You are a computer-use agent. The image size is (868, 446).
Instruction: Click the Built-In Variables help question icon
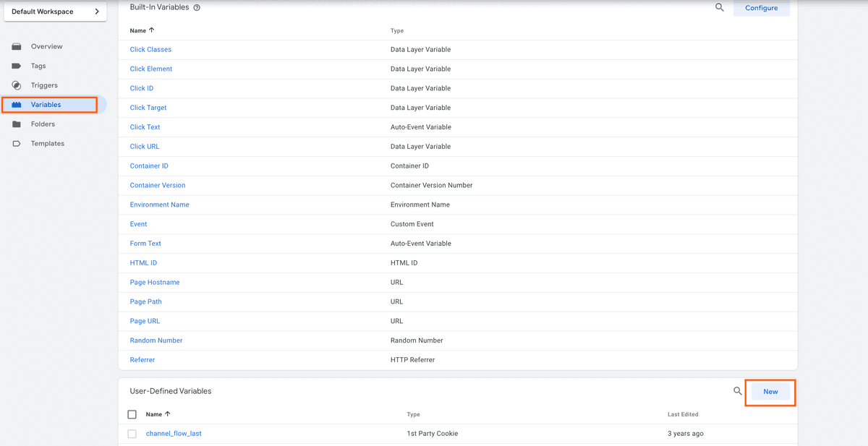pyautogui.click(x=197, y=7)
